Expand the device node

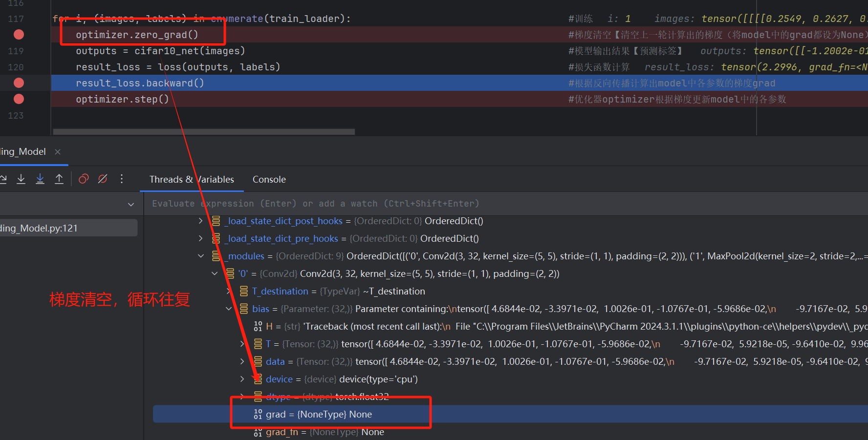tap(242, 379)
